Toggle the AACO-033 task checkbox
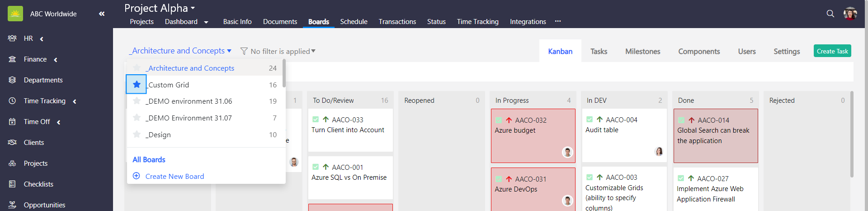Screen dimensions: 868x211 point(316,120)
